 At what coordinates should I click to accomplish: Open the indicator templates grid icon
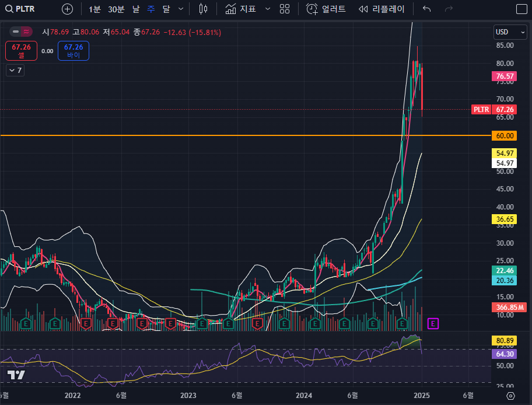(285, 9)
